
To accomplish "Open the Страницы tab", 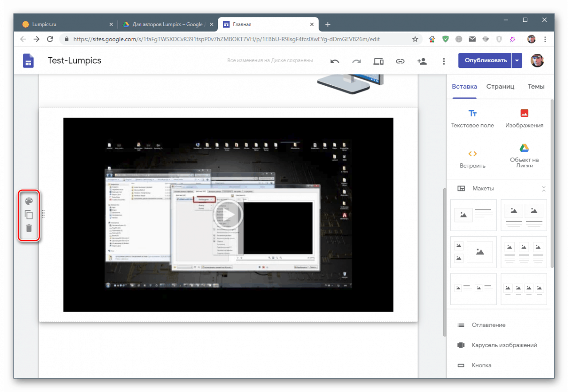I will coord(500,87).
